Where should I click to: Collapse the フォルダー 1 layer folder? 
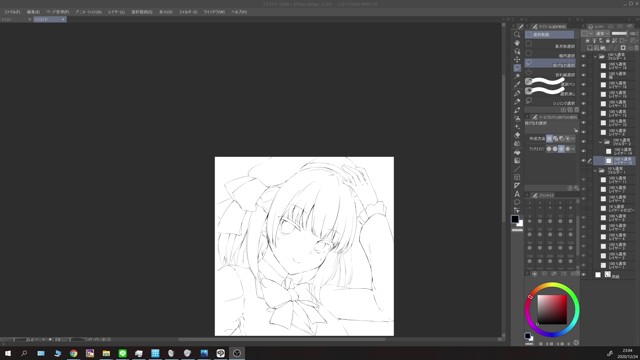596,170
